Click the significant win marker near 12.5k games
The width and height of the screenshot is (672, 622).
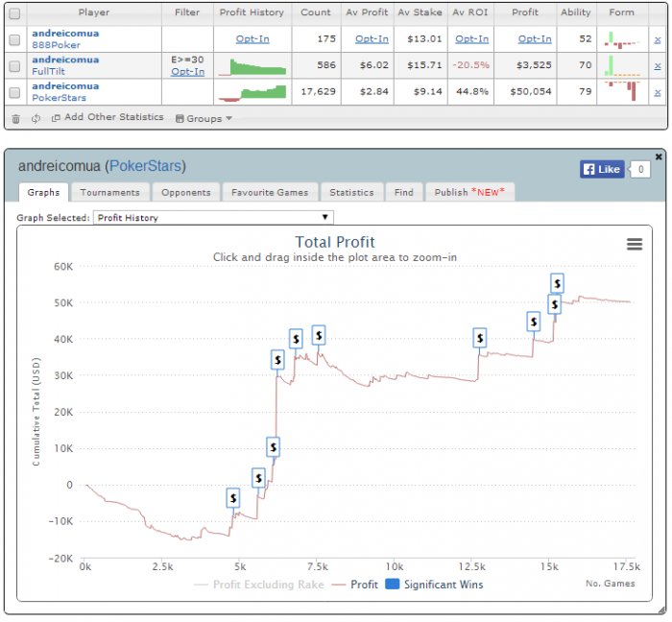click(480, 337)
